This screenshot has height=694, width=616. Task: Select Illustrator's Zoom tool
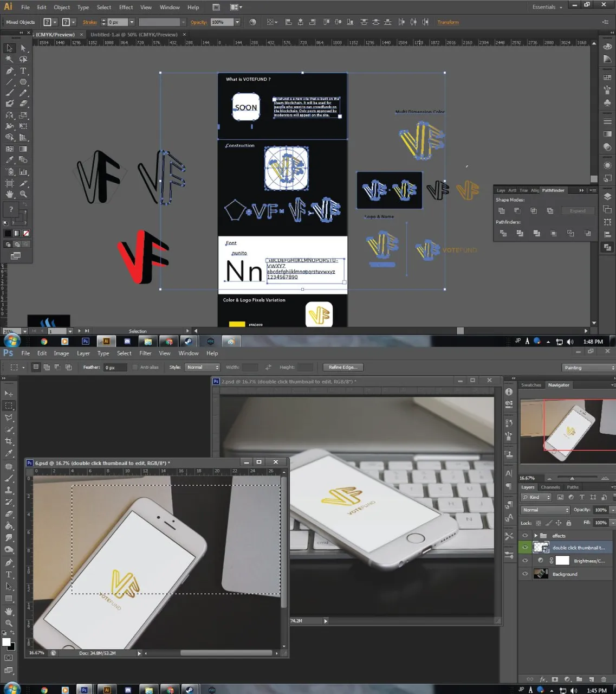(x=23, y=194)
